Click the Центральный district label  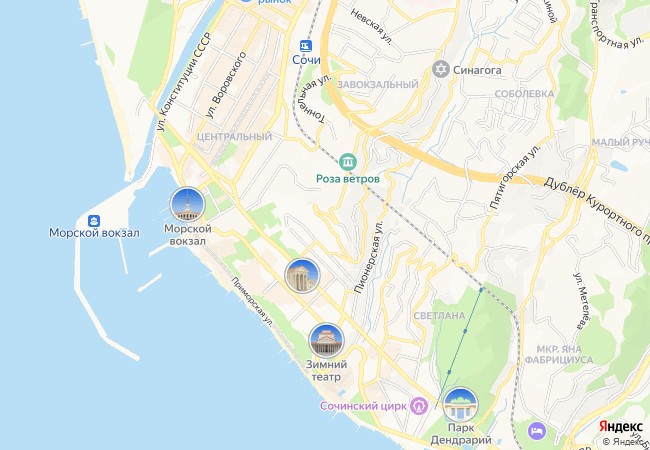point(234,136)
